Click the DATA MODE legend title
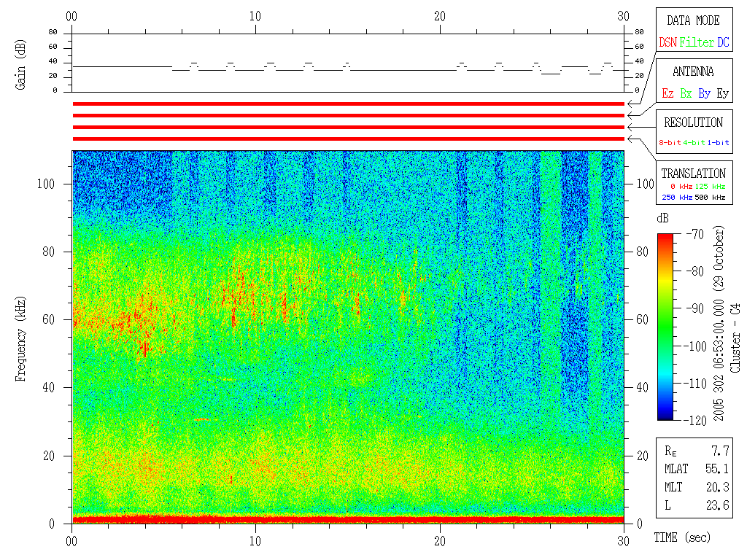Image resolution: width=747 pixels, height=560 pixels. tap(693, 20)
